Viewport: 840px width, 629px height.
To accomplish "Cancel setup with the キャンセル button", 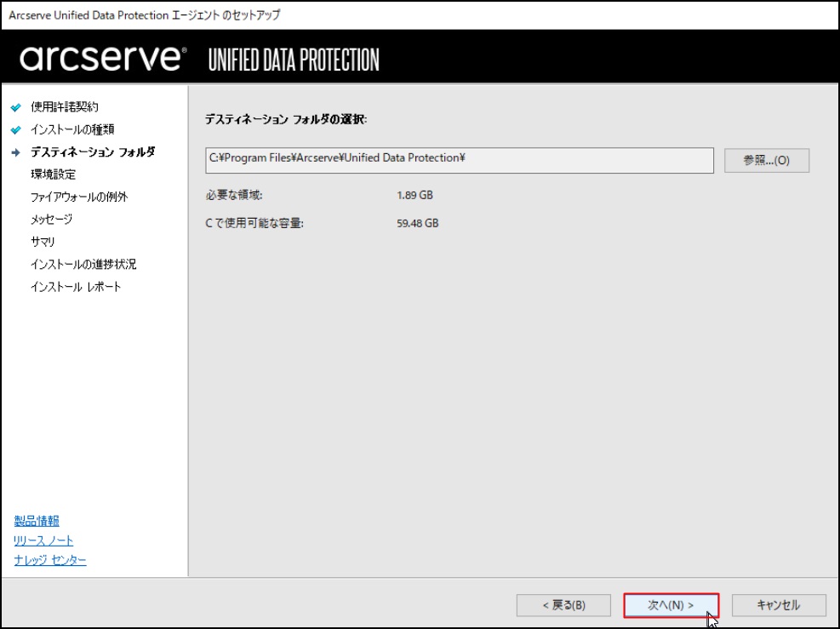I will tap(779, 605).
